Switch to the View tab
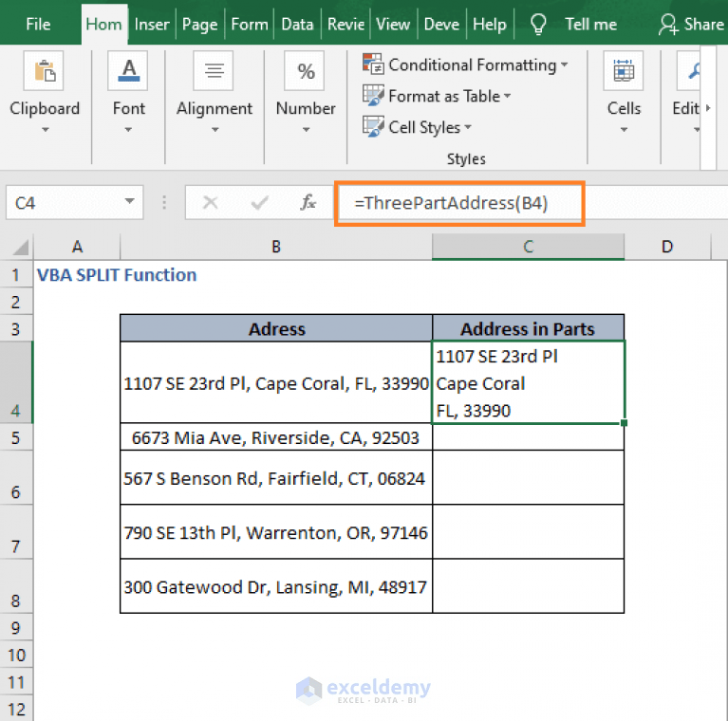Screen dimensions: 728x721 coord(393,24)
